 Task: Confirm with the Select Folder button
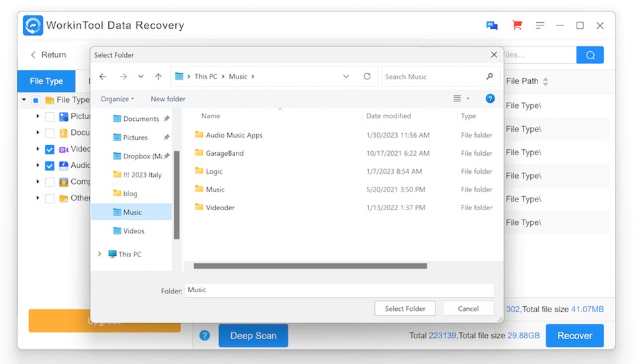click(405, 308)
